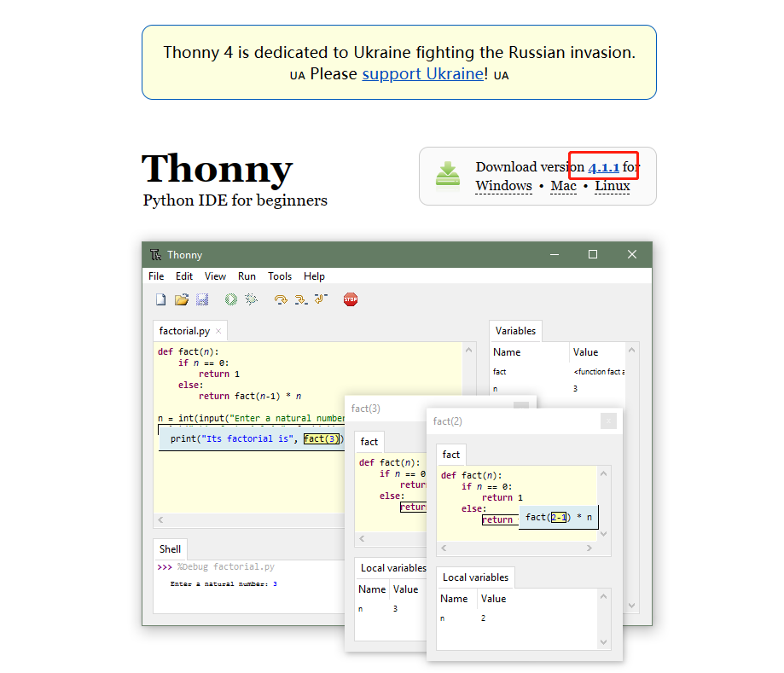The image size is (784, 673).
Task: Click the fact(2) window title
Action: coord(448,421)
